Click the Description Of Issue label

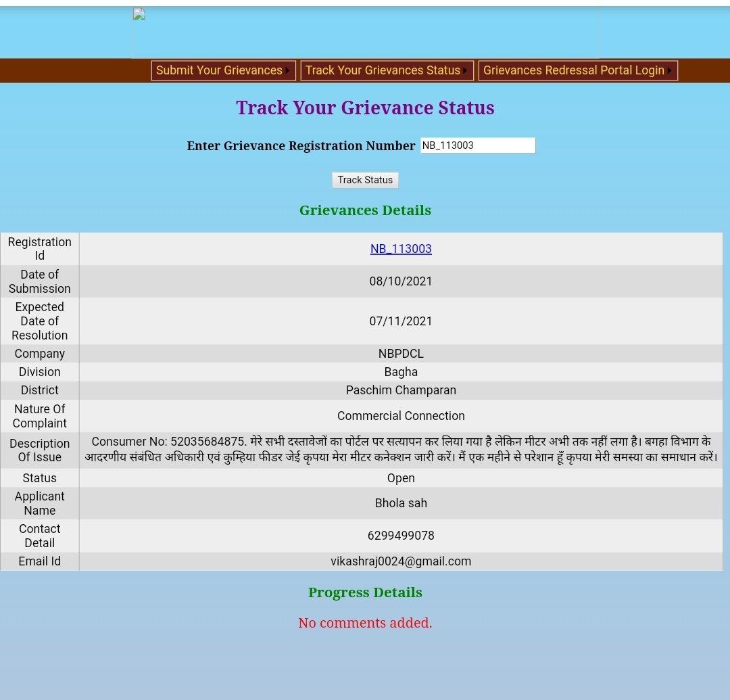click(x=40, y=450)
